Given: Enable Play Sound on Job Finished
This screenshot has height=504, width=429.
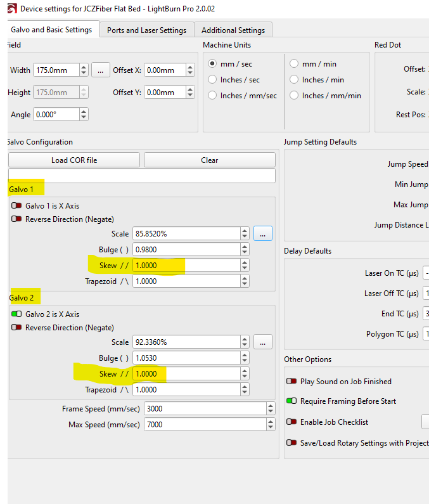Looking at the screenshot, I should coord(292,382).
